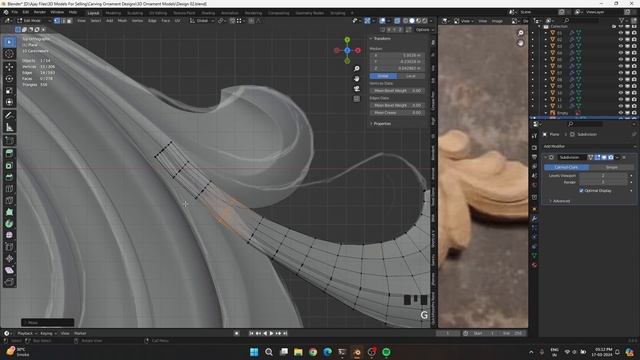Select the Select Box tool
This screenshot has width=640, height=360.
(x=9, y=42)
